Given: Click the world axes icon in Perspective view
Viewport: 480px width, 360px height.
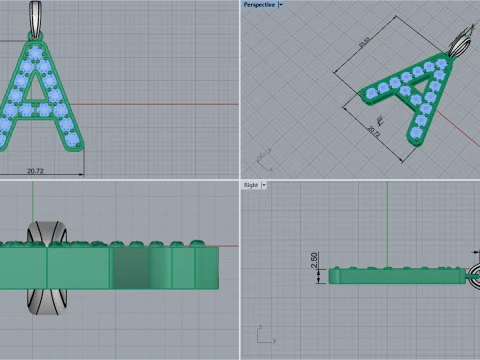Looking at the screenshot, I should click(265, 160).
